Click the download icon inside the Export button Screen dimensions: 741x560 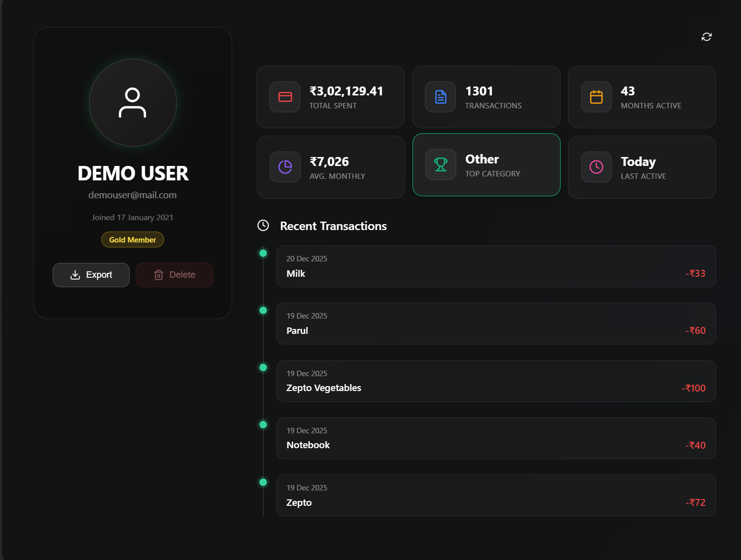pyautogui.click(x=76, y=275)
